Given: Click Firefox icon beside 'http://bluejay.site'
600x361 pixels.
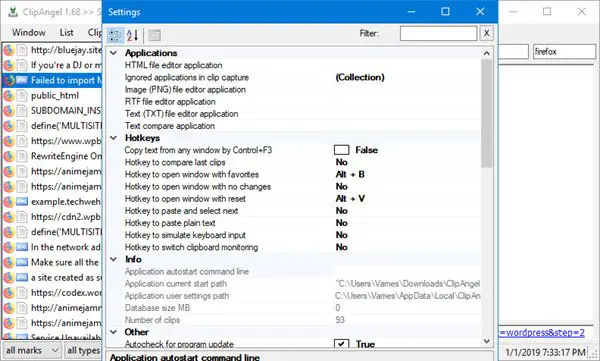Looking at the screenshot, I should pos(9,50).
